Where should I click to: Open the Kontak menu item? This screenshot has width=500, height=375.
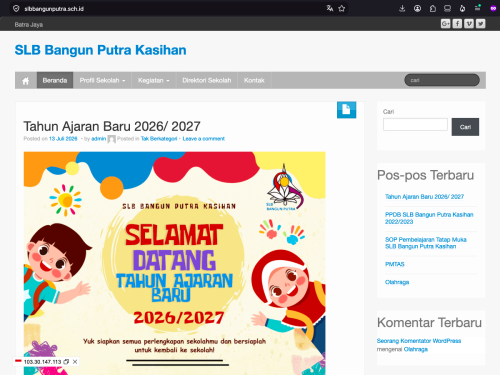[254, 80]
